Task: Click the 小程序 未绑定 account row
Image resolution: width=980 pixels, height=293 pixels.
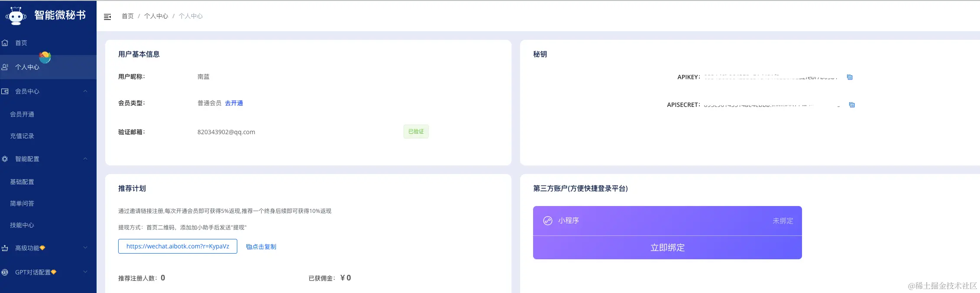Action: (667, 221)
